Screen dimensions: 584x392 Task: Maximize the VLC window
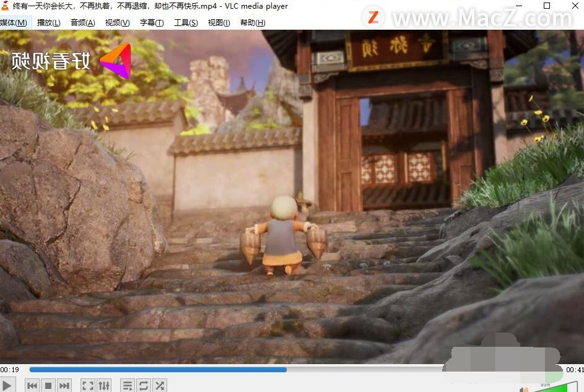tap(547, 6)
